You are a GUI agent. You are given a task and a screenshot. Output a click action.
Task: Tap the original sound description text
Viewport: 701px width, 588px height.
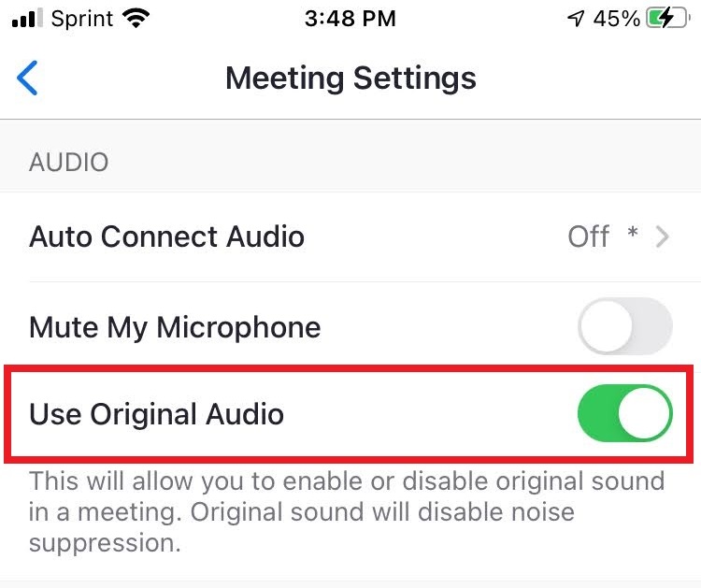[x=347, y=511]
